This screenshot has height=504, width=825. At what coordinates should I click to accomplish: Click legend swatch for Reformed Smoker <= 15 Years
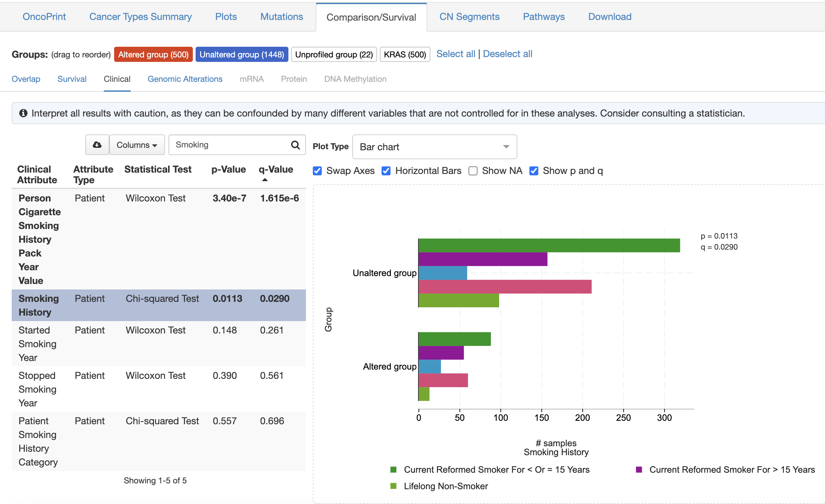[394, 470]
